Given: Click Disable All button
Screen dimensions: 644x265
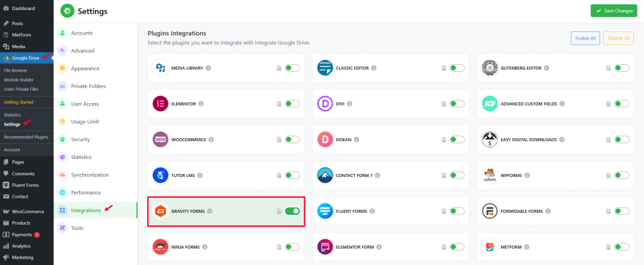Looking at the screenshot, I should (x=618, y=38).
